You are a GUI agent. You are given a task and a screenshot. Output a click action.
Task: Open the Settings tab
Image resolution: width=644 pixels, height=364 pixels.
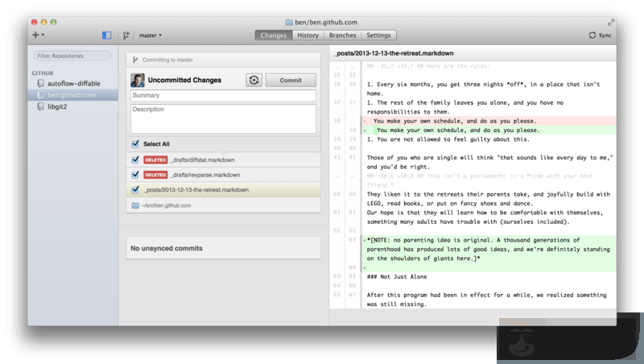point(378,35)
